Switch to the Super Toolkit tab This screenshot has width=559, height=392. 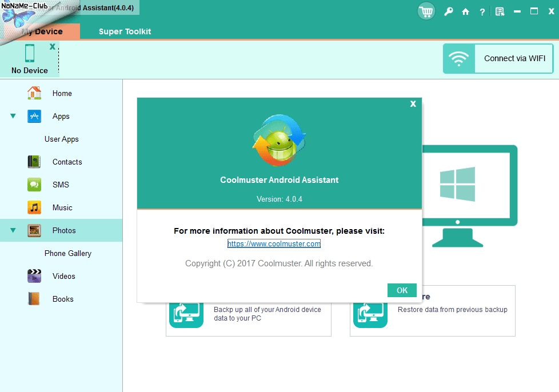pyautogui.click(x=125, y=31)
